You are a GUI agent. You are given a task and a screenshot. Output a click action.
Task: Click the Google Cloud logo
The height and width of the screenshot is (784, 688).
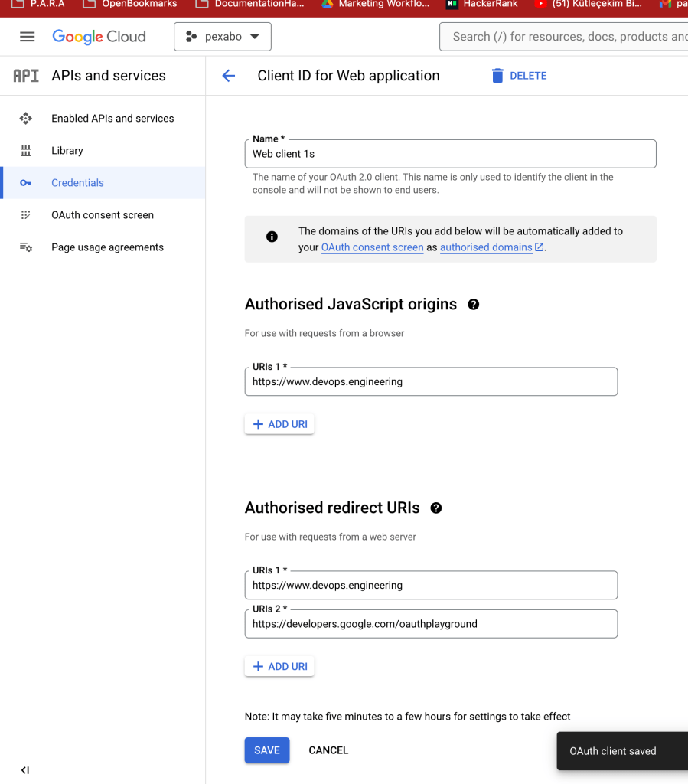(x=99, y=37)
